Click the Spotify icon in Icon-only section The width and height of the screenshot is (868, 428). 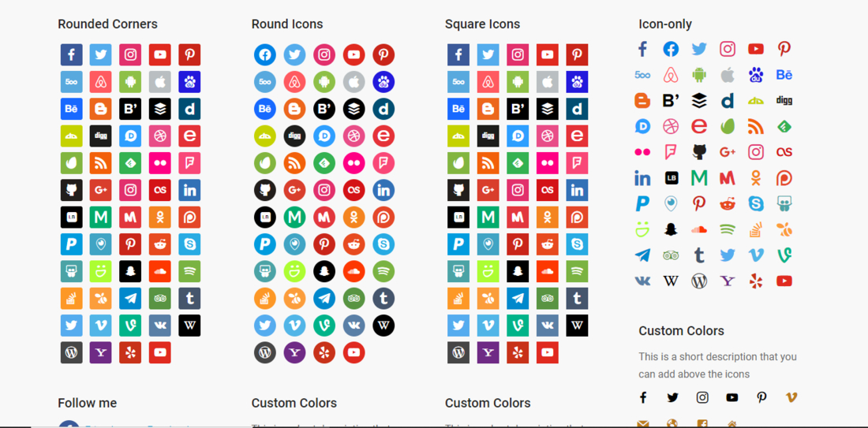(728, 229)
